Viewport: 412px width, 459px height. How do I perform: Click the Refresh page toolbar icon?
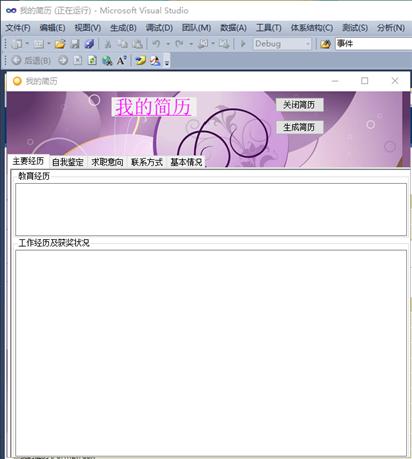point(92,60)
